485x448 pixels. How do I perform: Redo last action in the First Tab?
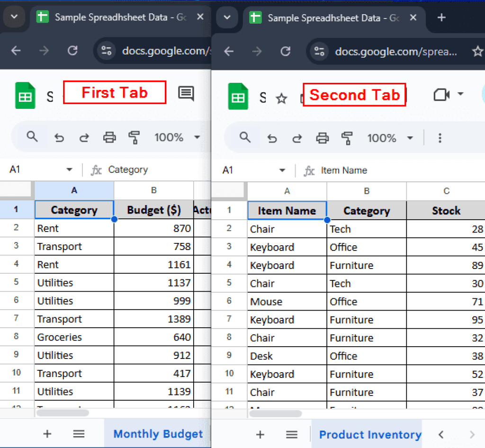[84, 137]
